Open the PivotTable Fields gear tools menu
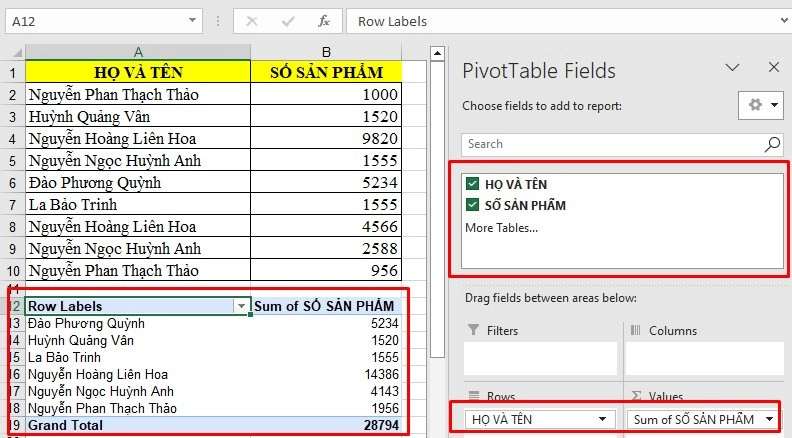 coord(760,105)
